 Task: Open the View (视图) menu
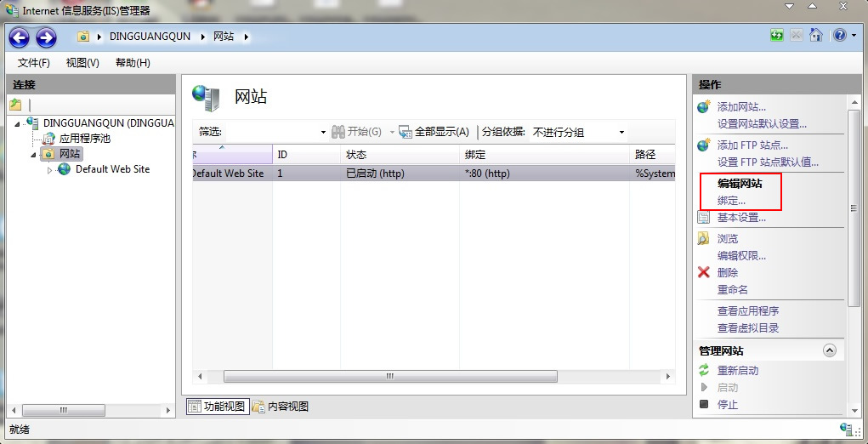click(x=82, y=63)
